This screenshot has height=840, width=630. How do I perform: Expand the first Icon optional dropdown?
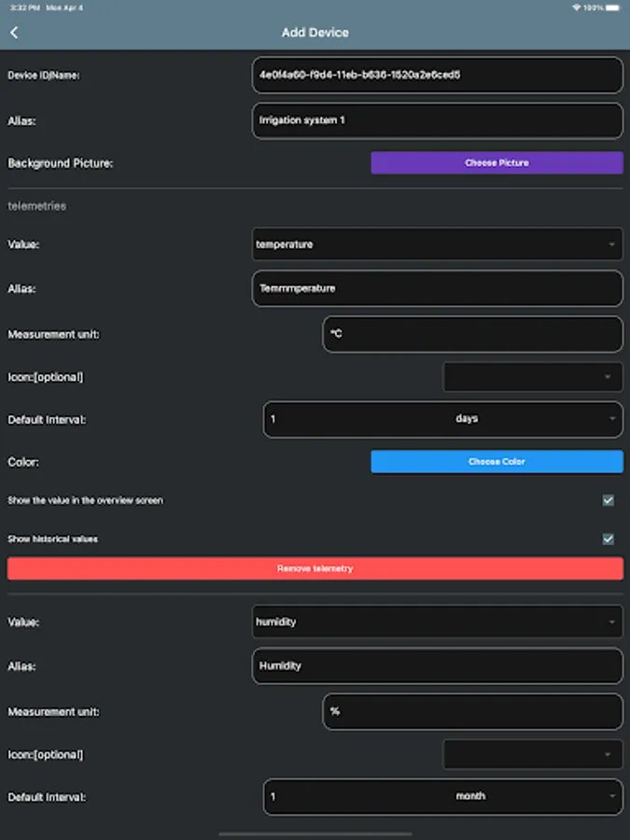(x=533, y=377)
